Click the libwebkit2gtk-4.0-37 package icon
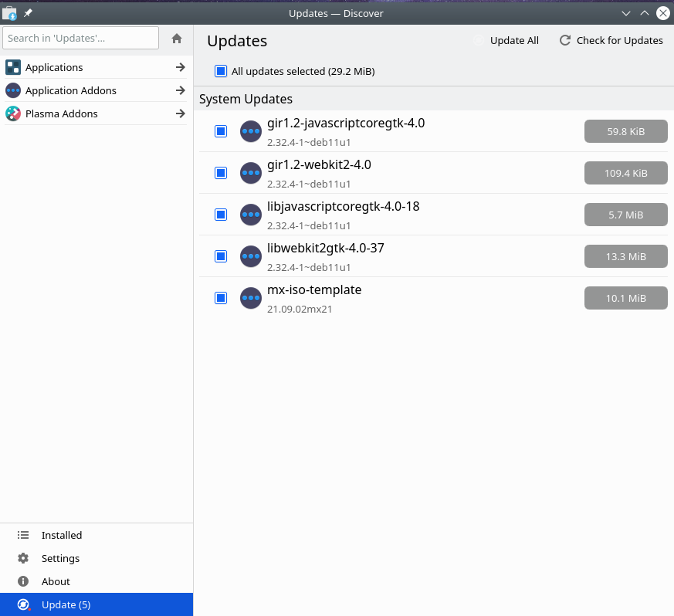Screen dimensions: 674x616 [251, 256]
